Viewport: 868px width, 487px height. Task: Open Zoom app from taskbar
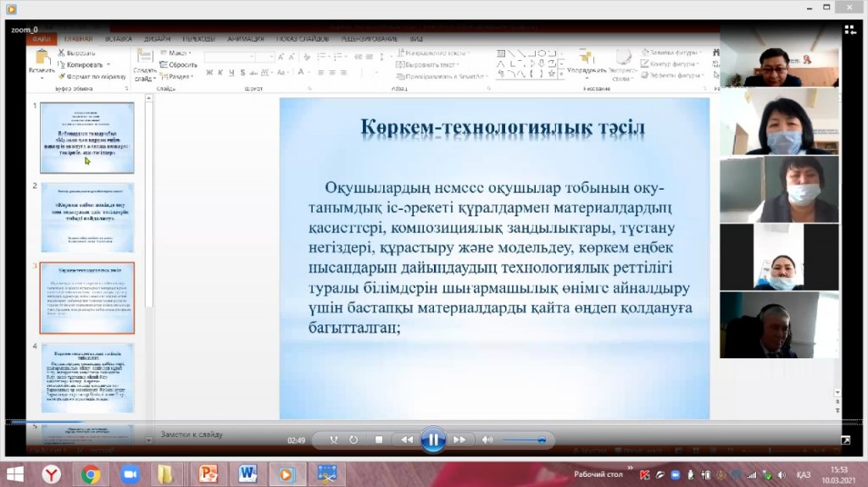point(130,474)
